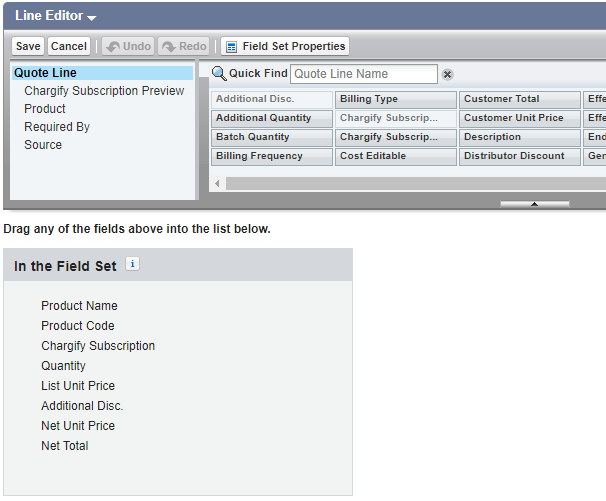606x501 pixels.
Task: Open the Line Editor dropdown arrow
Action: [91, 17]
